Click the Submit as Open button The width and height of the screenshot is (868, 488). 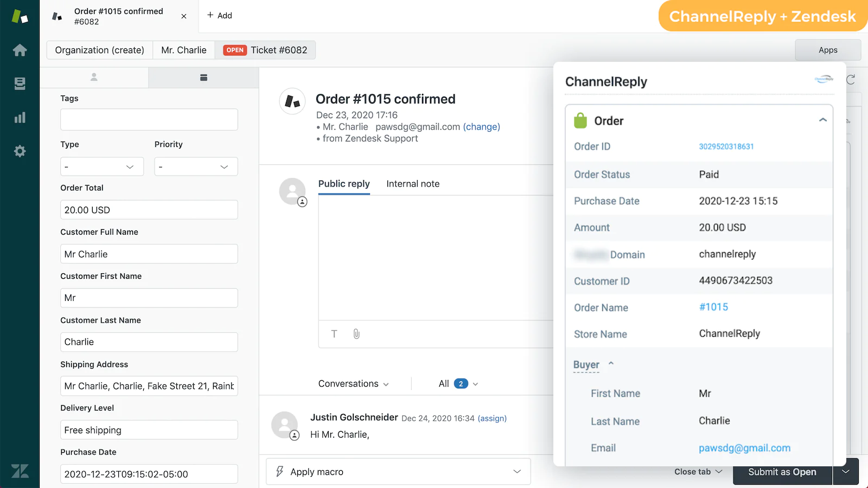click(782, 472)
